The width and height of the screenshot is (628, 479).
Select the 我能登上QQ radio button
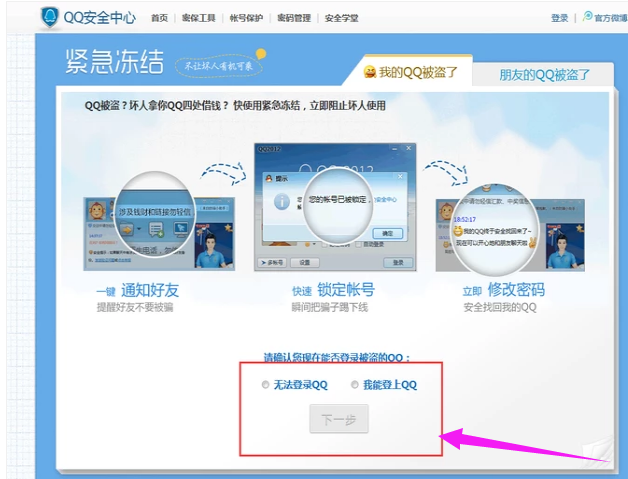(x=355, y=385)
